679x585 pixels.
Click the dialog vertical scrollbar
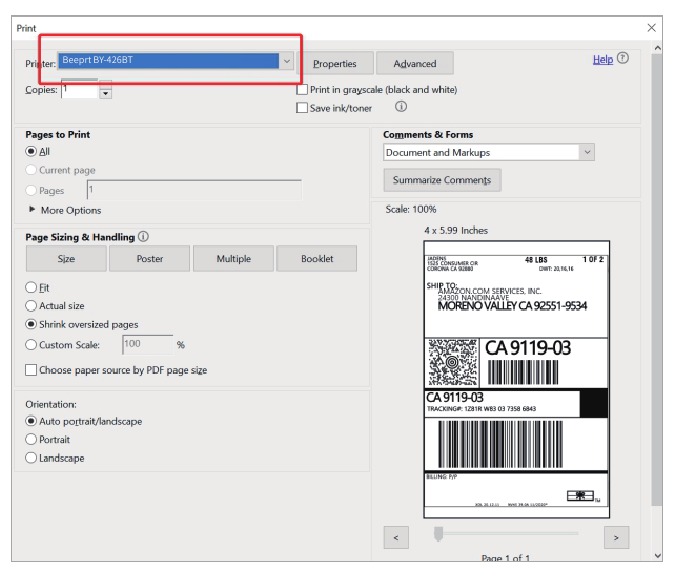[657, 279]
